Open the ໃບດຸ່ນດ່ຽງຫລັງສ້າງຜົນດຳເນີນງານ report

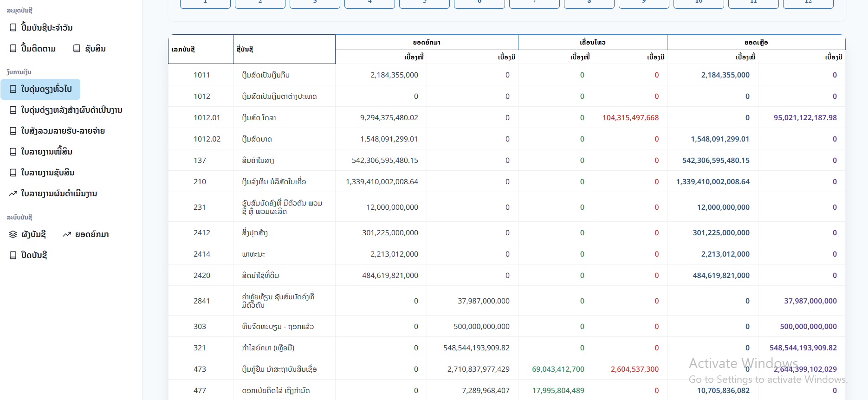[71, 110]
